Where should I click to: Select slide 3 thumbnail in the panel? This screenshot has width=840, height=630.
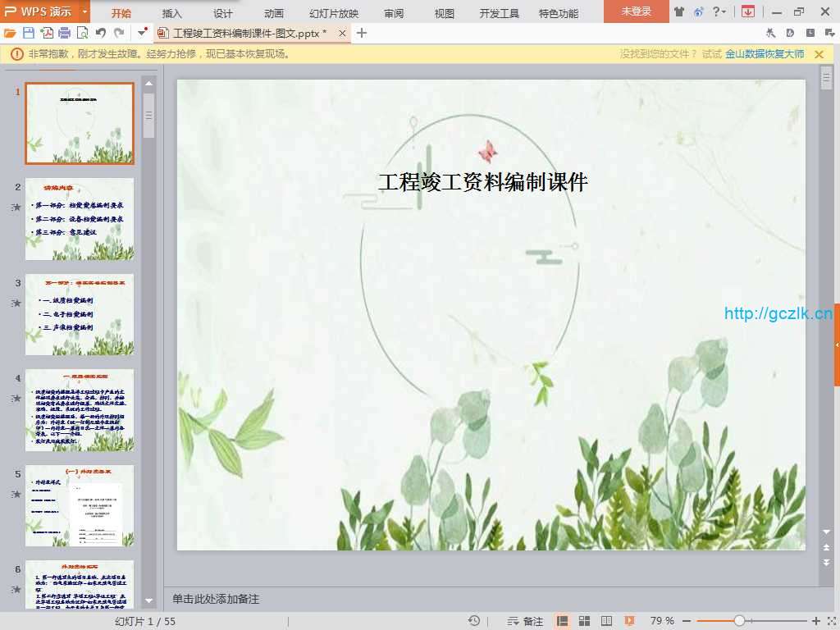point(80,314)
